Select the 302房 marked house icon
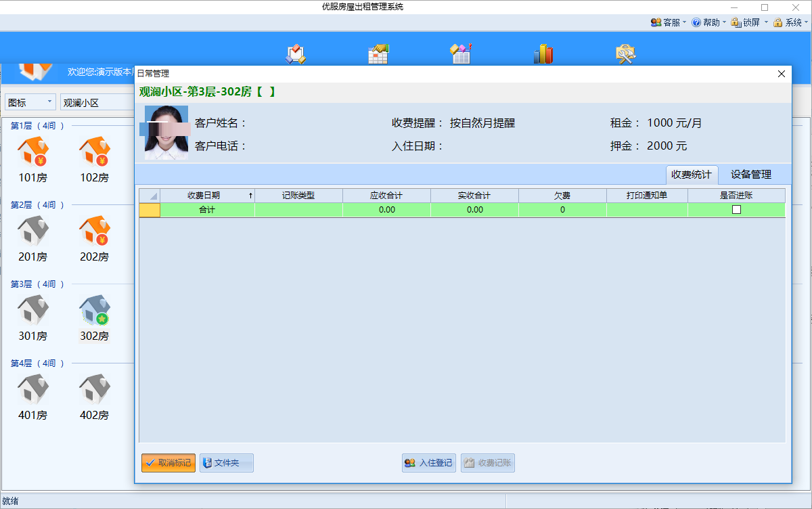 (x=94, y=311)
